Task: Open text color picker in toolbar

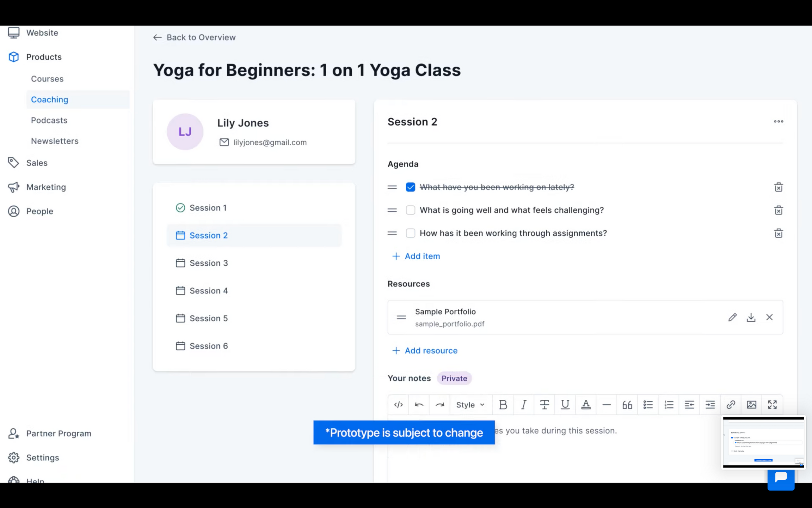Action: click(x=586, y=405)
